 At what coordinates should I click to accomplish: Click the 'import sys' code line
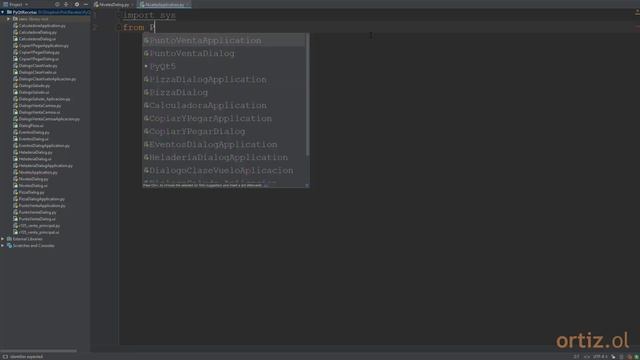(149, 15)
